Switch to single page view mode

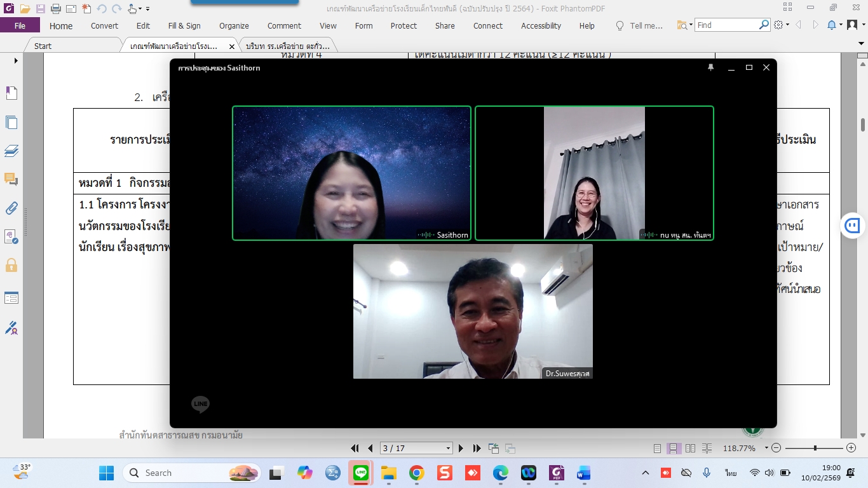click(657, 449)
